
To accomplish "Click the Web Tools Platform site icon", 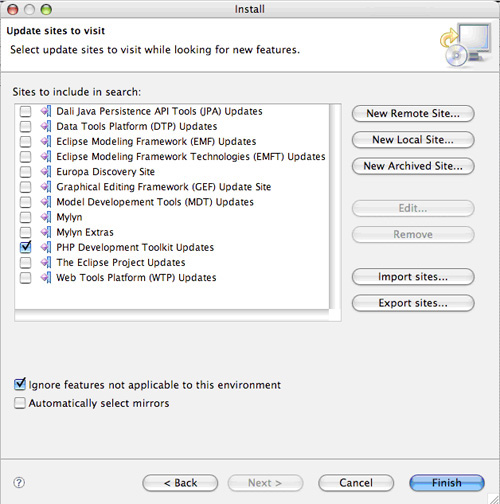I will (x=46, y=277).
